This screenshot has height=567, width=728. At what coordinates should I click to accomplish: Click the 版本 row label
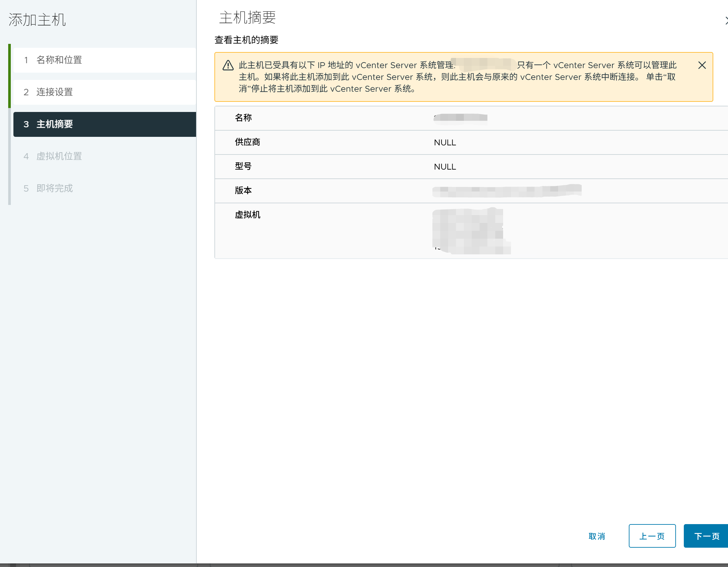(x=243, y=190)
